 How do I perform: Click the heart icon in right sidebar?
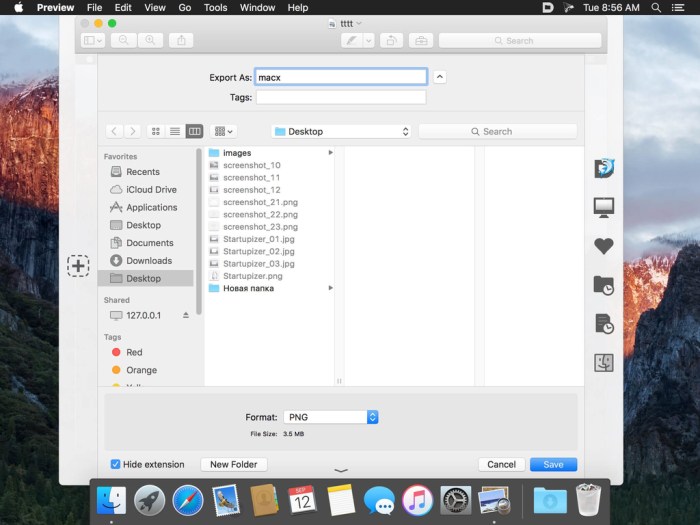click(x=603, y=246)
